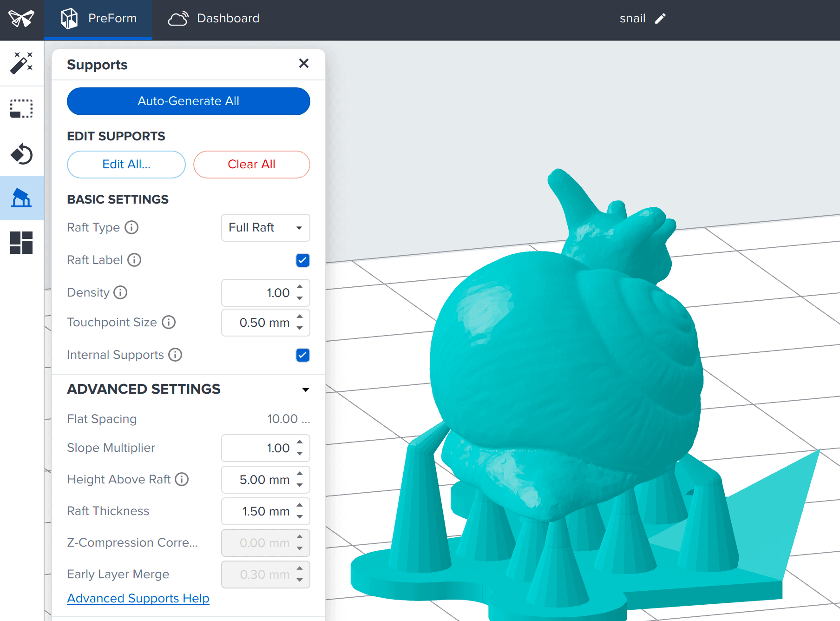840x621 pixels.
Task: Open the Layout grid tool
Action: tap(21, 243)
